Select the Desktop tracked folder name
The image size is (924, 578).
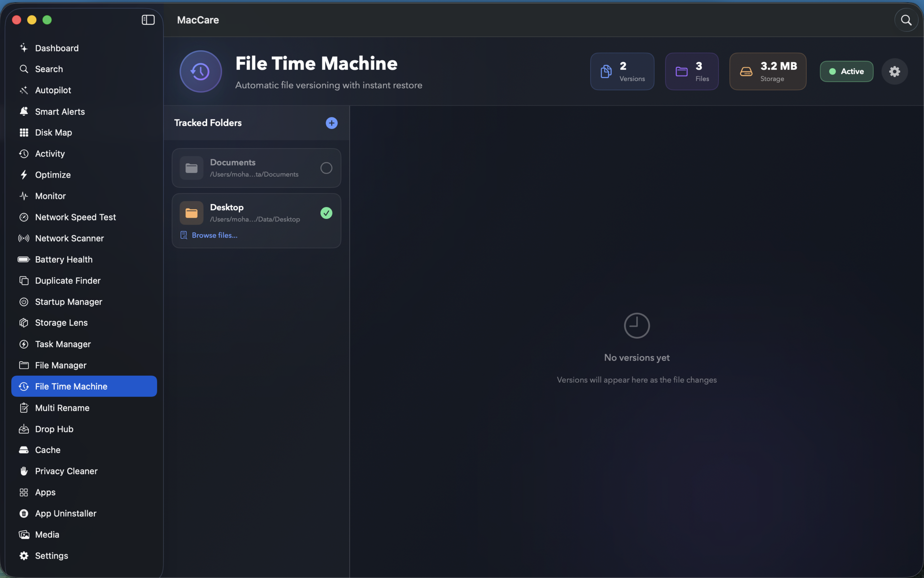pyautogui.click(x=227, y=207)
